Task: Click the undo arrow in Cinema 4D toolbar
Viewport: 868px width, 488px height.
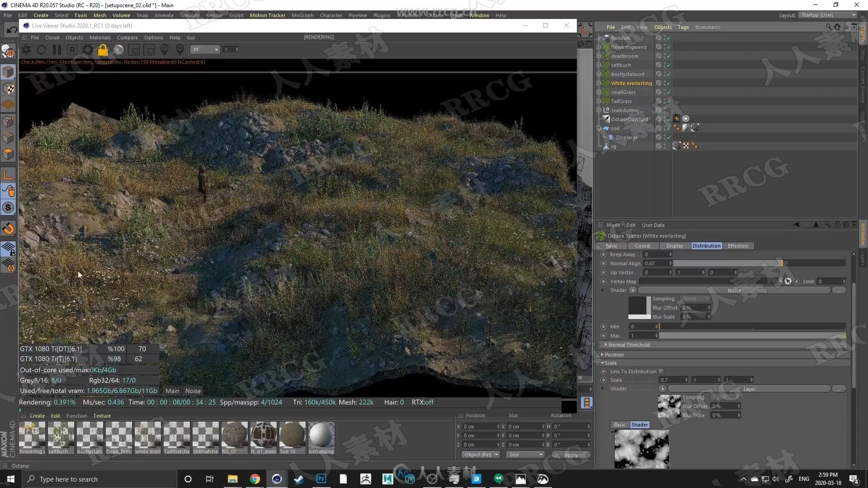Action: coord(12,30)
